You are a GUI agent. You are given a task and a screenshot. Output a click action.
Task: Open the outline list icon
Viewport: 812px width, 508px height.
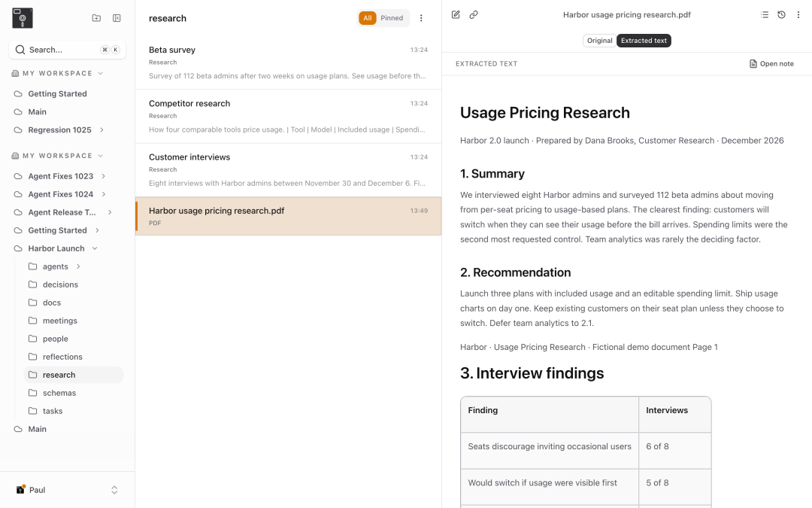tap(765, 14)
